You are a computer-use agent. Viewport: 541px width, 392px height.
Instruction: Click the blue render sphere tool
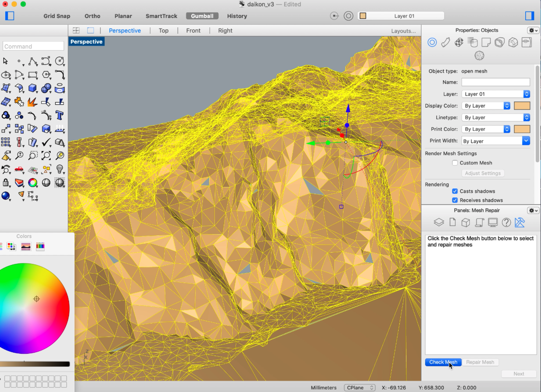pyautogui.click(x=5, y=196)
